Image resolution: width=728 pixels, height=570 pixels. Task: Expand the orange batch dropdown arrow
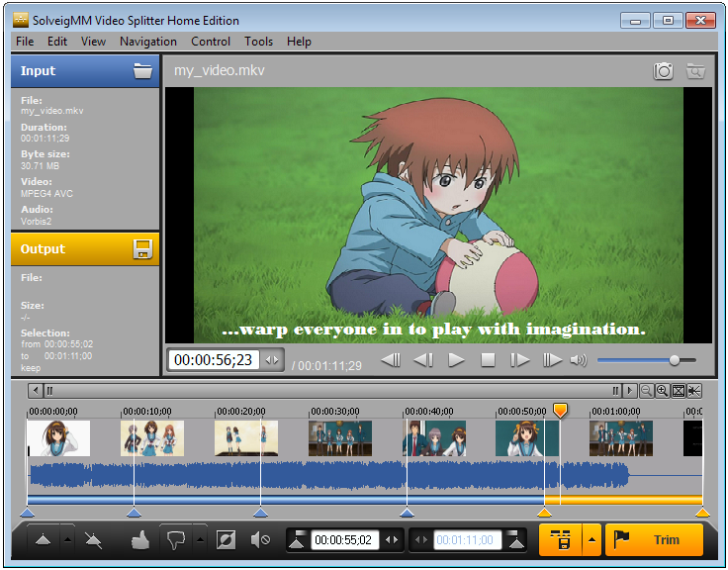coord(591,539)
